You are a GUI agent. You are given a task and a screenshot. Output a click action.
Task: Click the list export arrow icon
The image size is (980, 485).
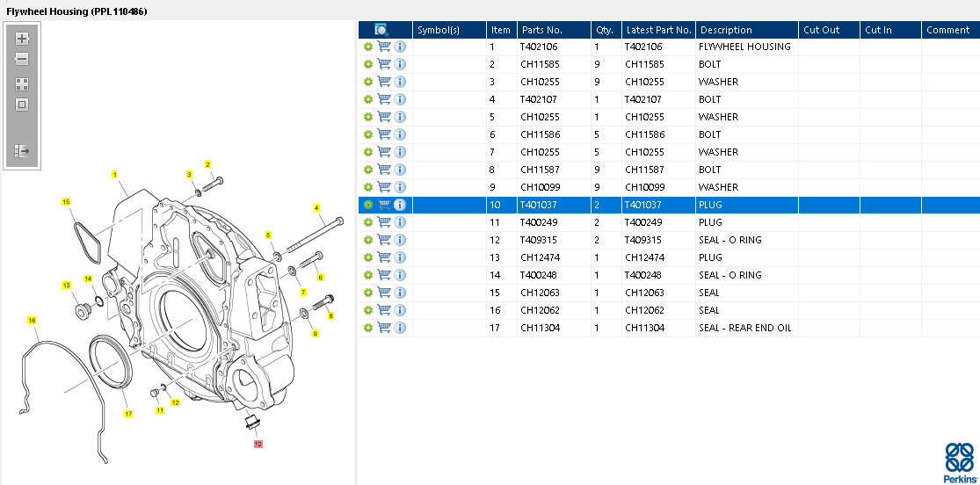[x=22, y=151]
